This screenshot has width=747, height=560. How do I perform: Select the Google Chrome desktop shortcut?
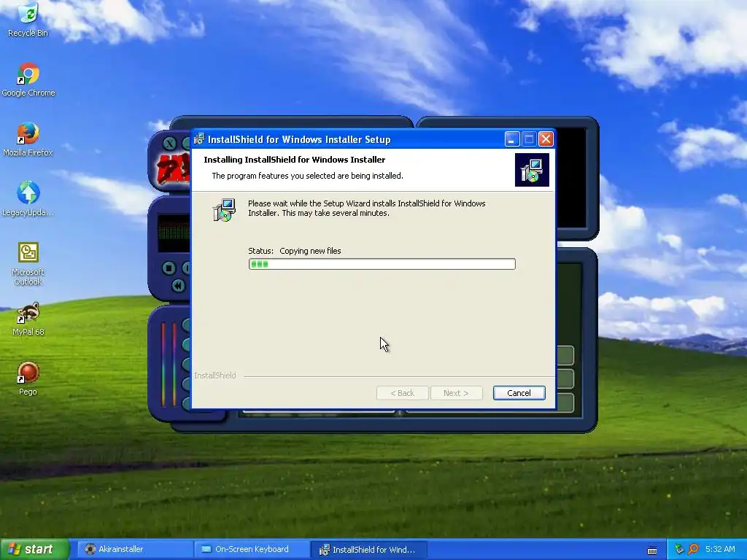(28, 79)
